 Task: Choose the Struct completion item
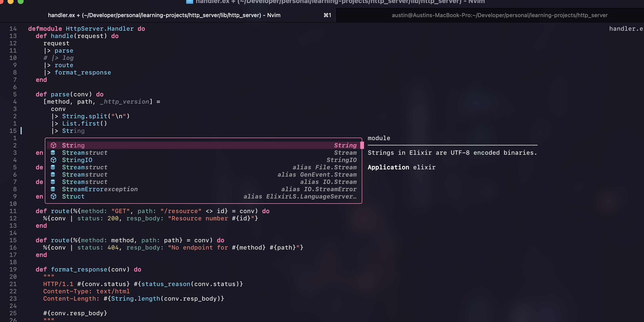tap(203, 196)
